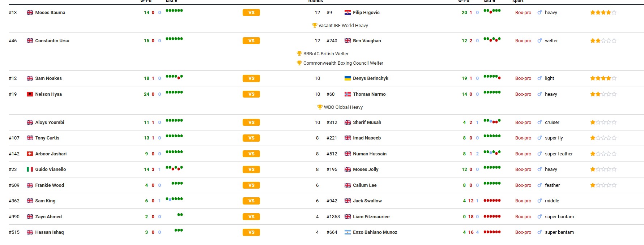Click the trophy icon for WBO Global Heavy

(320, 107)
